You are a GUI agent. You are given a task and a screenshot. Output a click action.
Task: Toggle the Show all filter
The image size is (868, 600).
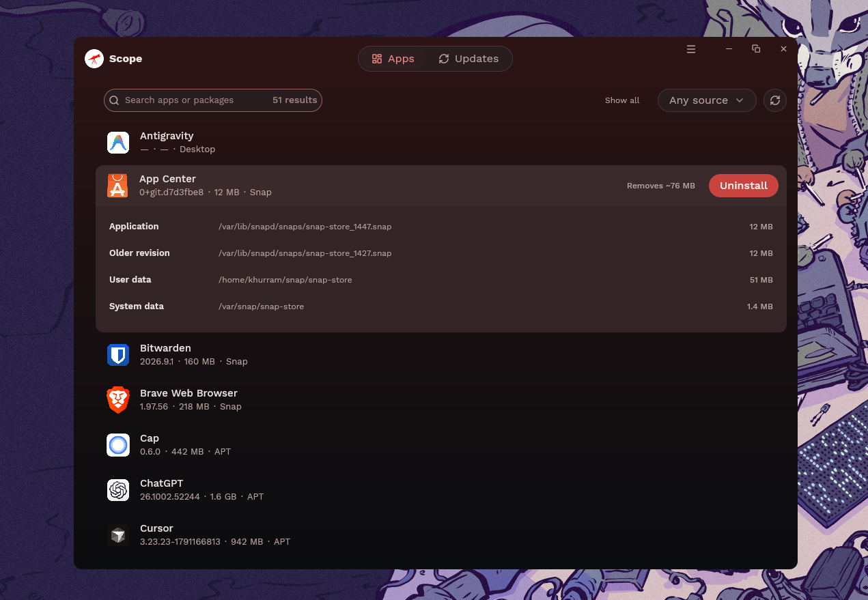[x=622, y=100]
